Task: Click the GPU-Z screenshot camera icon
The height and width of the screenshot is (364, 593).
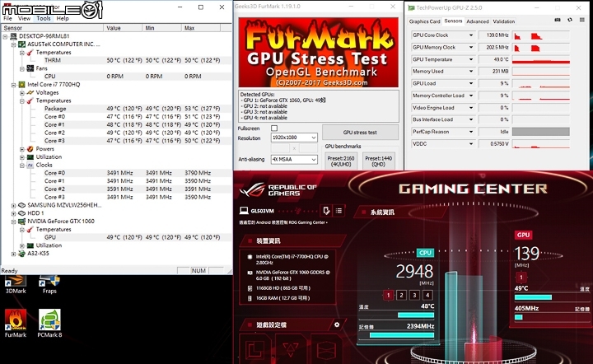Action: click(x=558, y=20)
